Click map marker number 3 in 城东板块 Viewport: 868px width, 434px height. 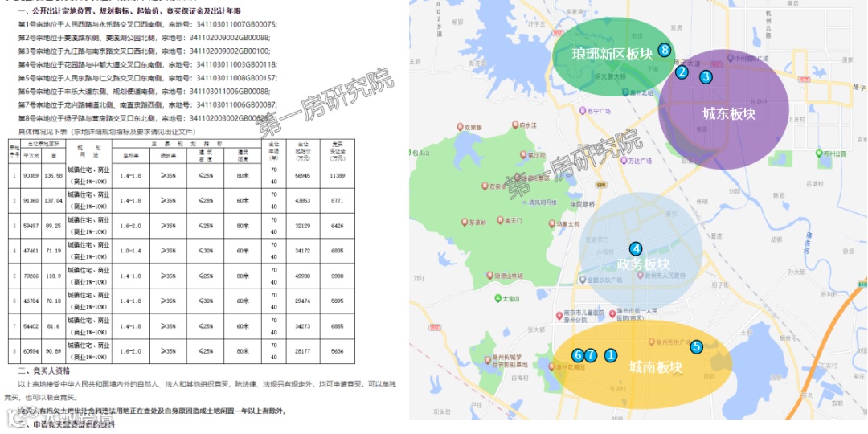pyautogui.click(x=706, y=77)
